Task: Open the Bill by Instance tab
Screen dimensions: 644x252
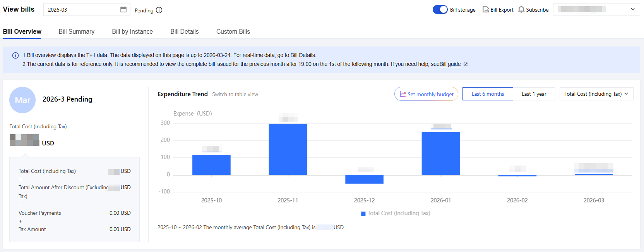Action: 132,32
